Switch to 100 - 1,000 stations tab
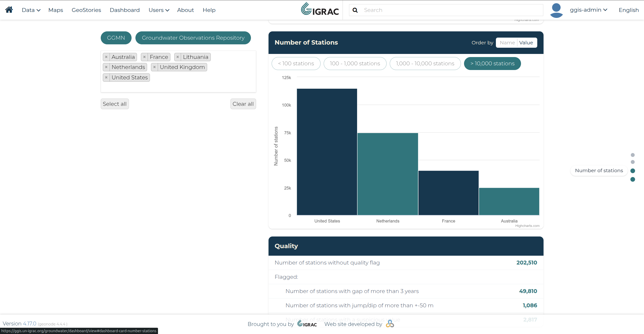The image size is (644, 334). pyautogui.click(x=355, y=64)
